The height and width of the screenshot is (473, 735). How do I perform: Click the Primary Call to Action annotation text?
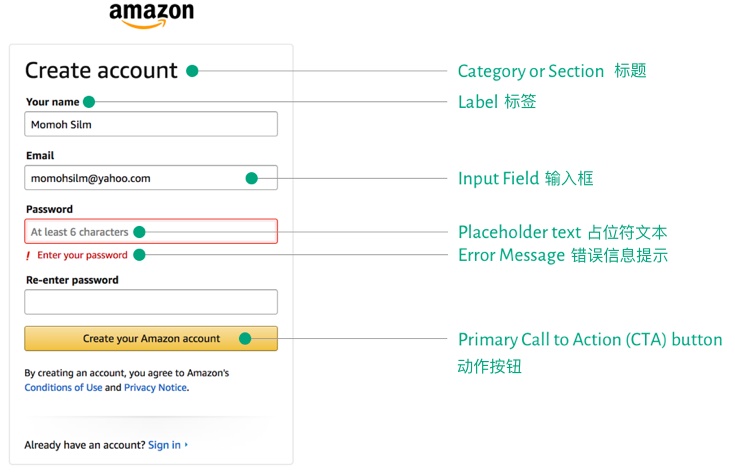pyautogui.click(x=589, y=340)
